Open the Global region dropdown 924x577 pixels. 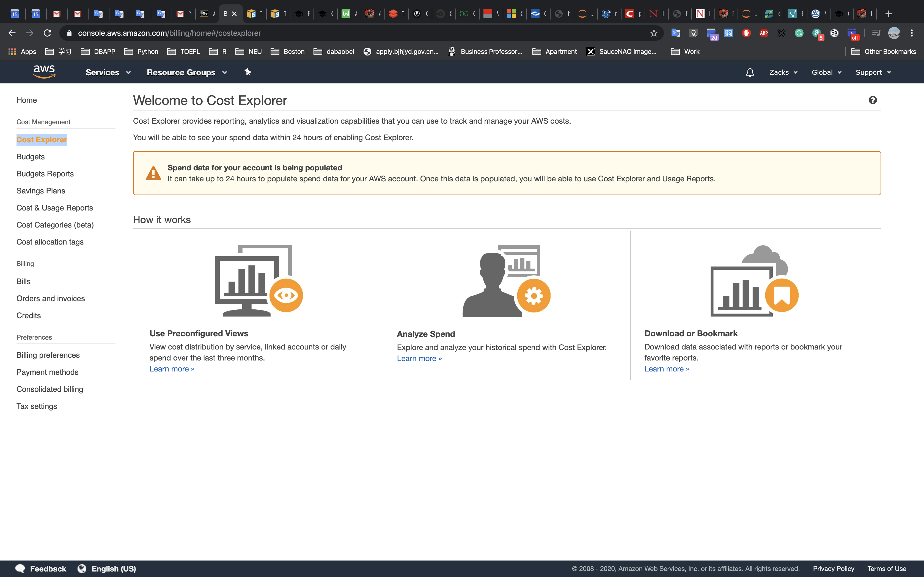(x=826, y=73)
